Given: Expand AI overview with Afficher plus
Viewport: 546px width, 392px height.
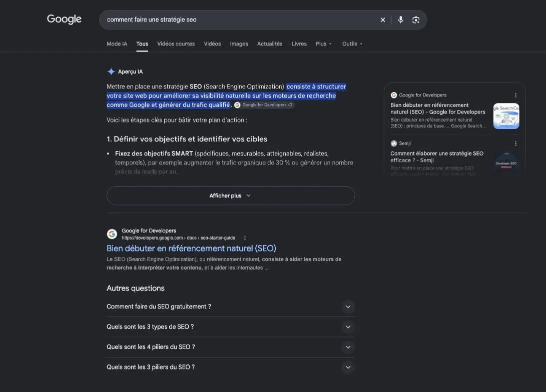Looking at the screenshot, I should (x=231, y=195).
